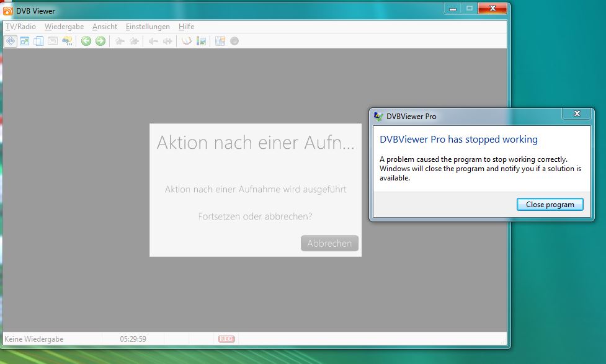
Task: Click the EPG weather-style toolbar icon
Action: (x=67, y=42)
